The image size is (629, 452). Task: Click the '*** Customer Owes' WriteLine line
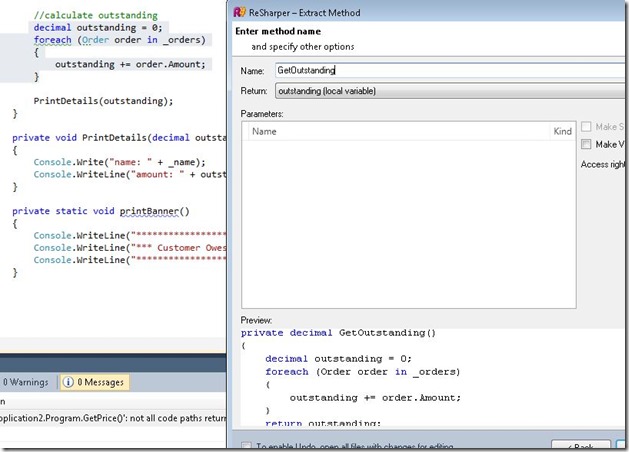(x=130, y=247)
